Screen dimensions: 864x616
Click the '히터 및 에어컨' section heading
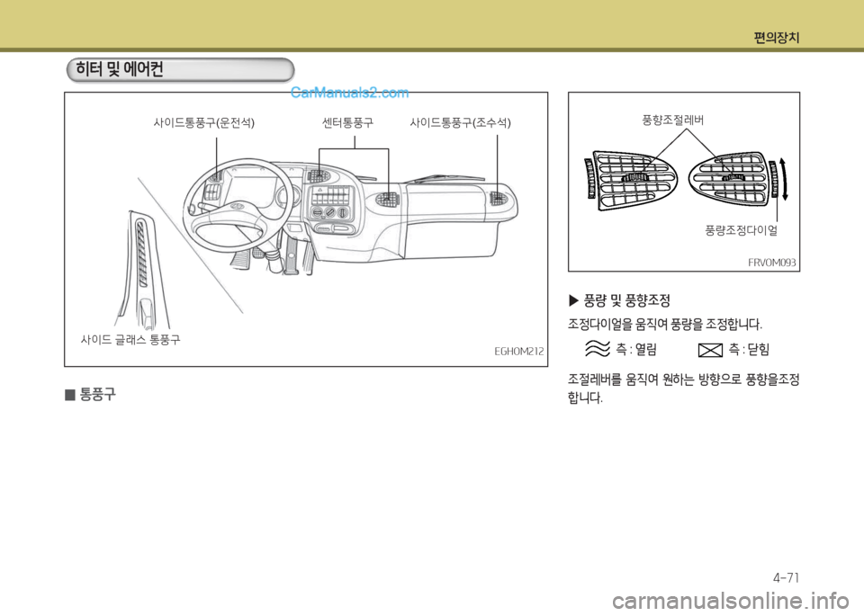click(x=120, y=69)
